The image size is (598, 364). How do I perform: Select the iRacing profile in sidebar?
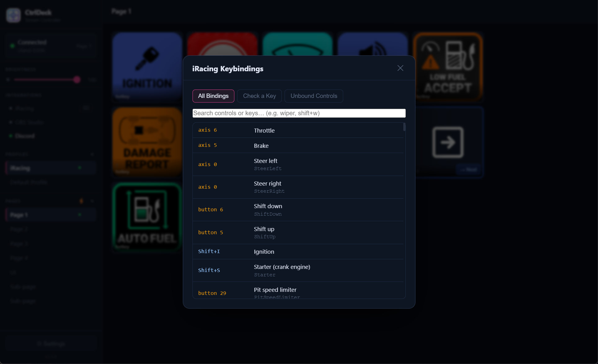51,168
